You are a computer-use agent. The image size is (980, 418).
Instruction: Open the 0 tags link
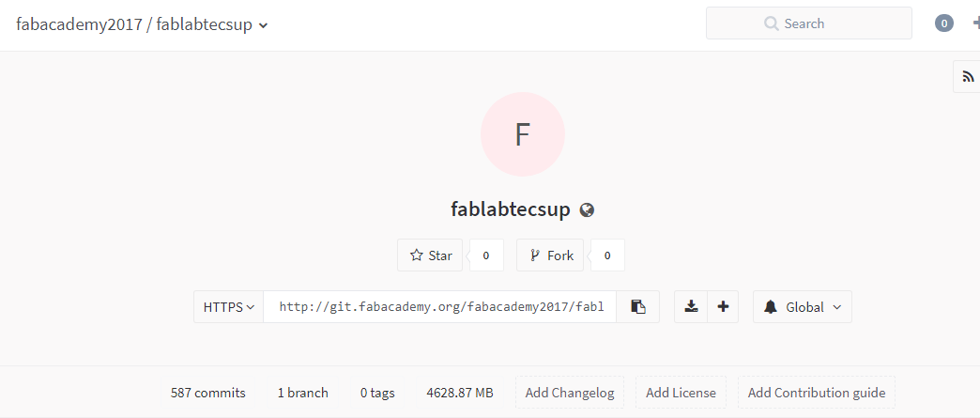point(377,393)
